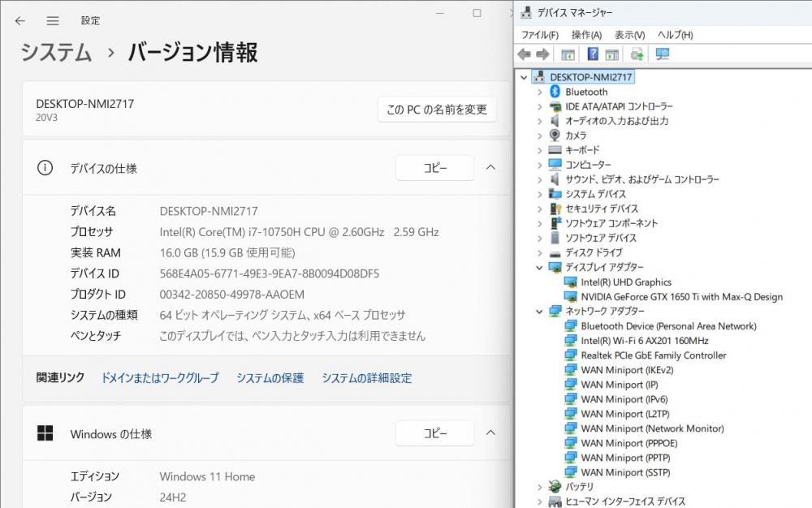The image size is (812, 508).
Task: Click the scan for hardware changes icon
Action: (x=663, y=54)
